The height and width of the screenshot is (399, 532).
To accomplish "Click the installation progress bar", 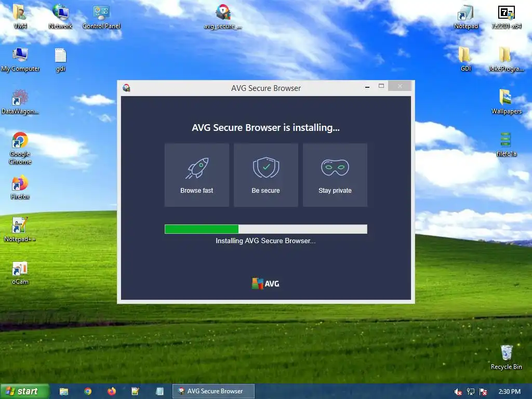I will pyautogui.click(x=266, y=229).
